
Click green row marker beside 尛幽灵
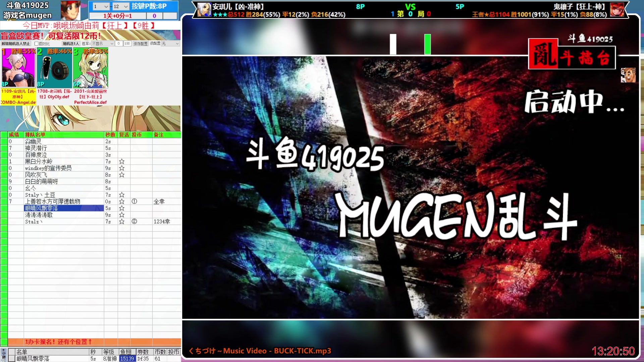click(4, 141)
